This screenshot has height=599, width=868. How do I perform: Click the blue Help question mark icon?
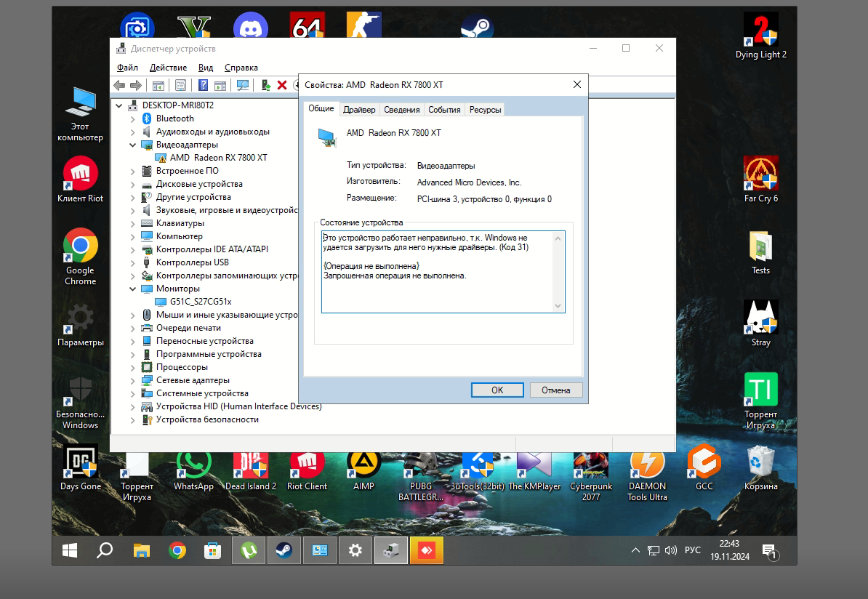(203, 85)
